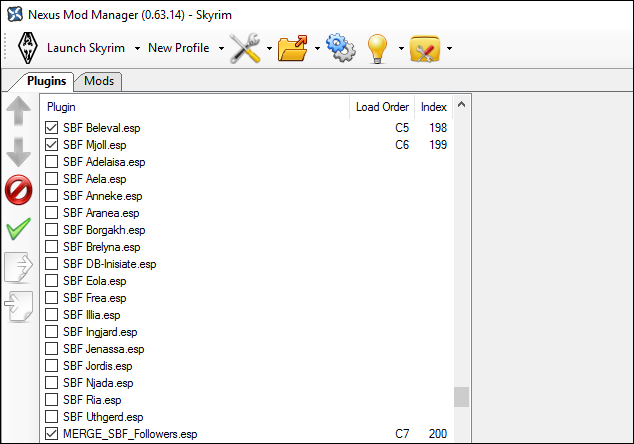Open the blue gears settings icon

(x=341, y=48)
